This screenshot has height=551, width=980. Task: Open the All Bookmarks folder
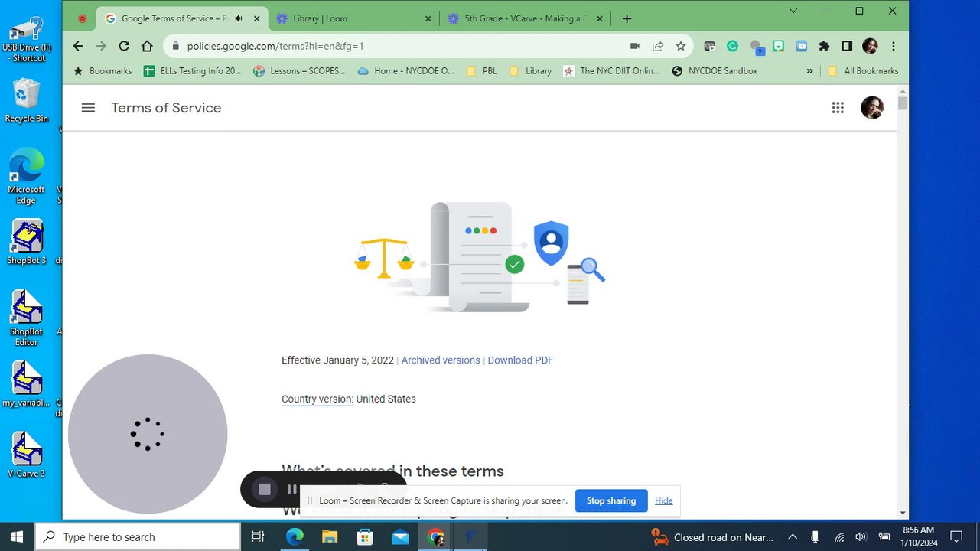coord(863,71)
